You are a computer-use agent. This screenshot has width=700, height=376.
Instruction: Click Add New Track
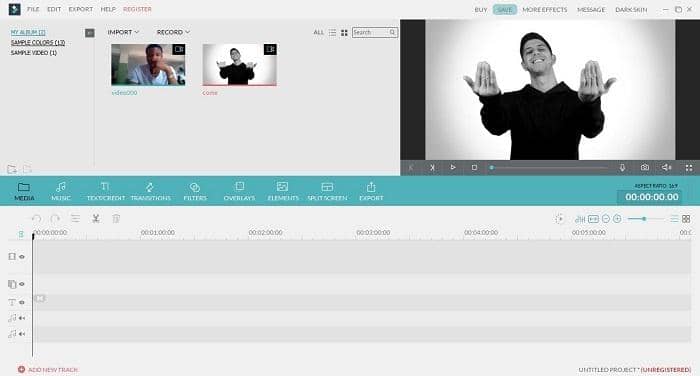click(48, 370)
